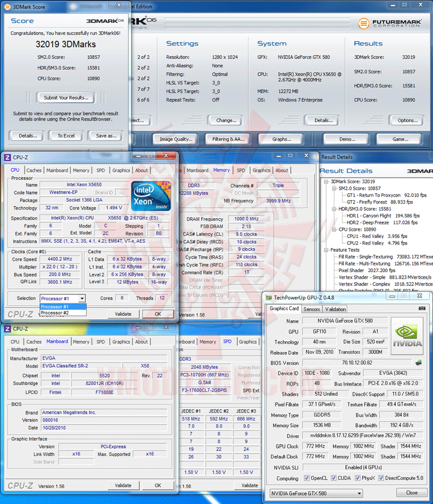Viewport: 433px width, 504px height.
Task: Click the Intel Xeon logo in CPU-Z
Action: pos(150,196)
